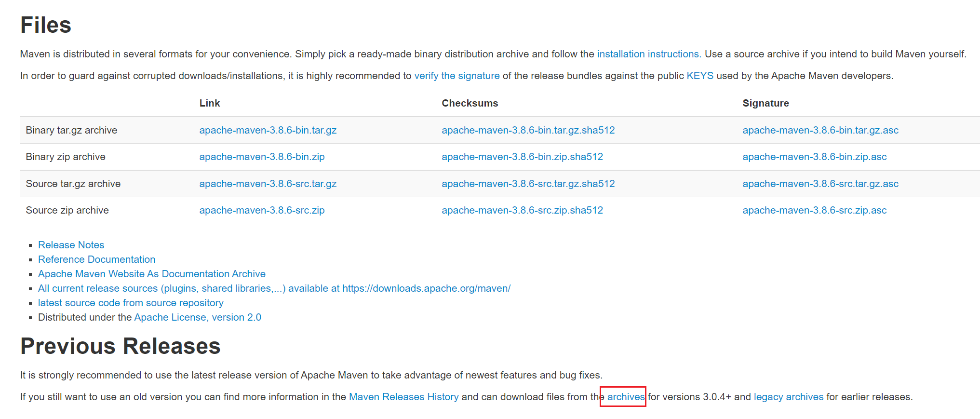
Task: Open apache-maven-3.8.6-src.zip.asc signature
Action: point(815,210)
